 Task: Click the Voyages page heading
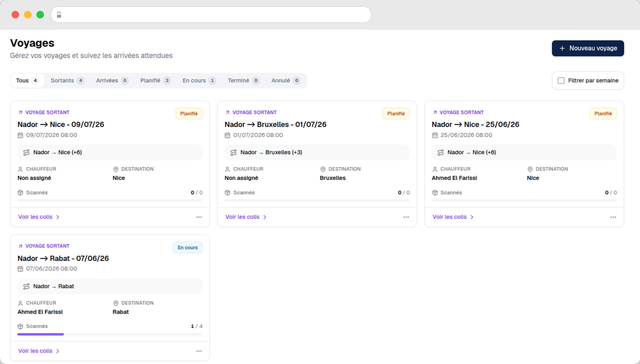[32, 43]
